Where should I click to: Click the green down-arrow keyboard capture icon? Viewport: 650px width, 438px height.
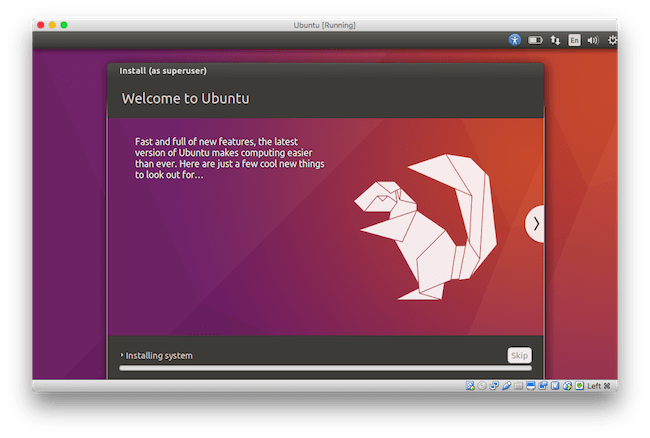point(580,386)
